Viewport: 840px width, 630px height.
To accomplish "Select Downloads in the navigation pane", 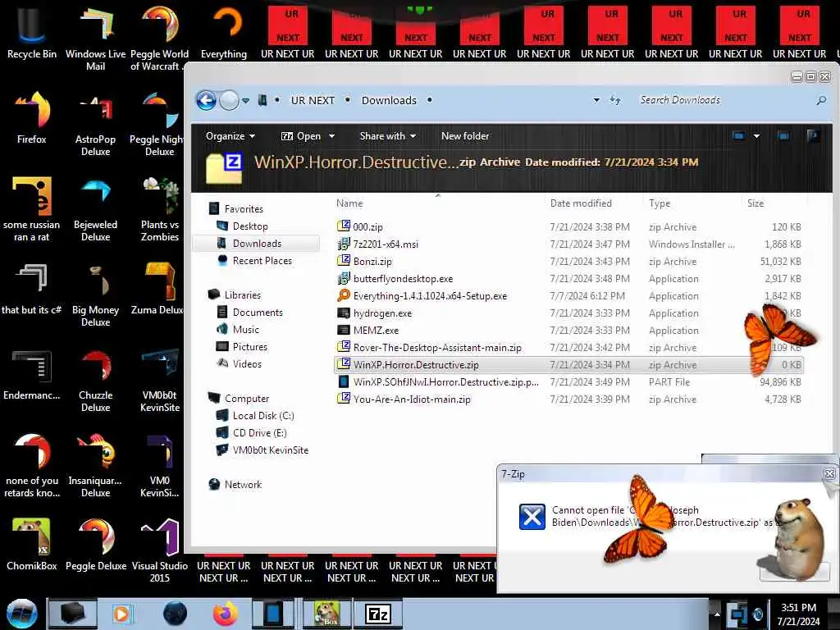I will tap(257, 243).
